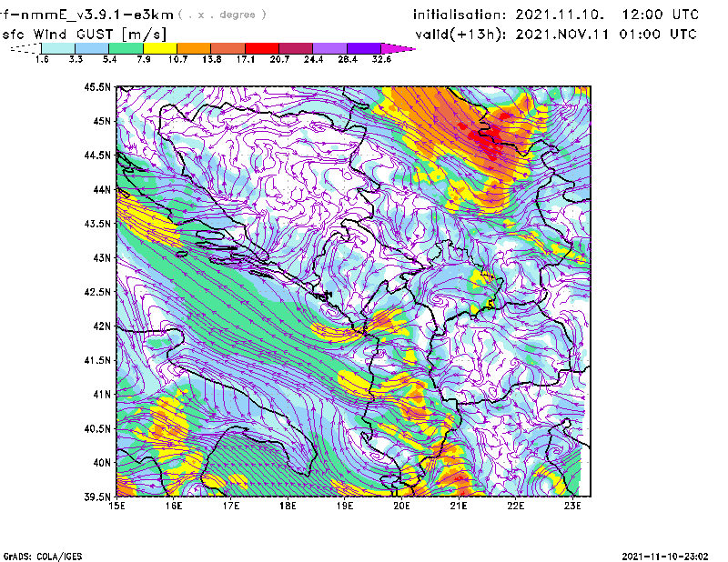Screen dimensions: 728x562
Task: Click the 41.5N latitude label
Action: tap(97, 360)
